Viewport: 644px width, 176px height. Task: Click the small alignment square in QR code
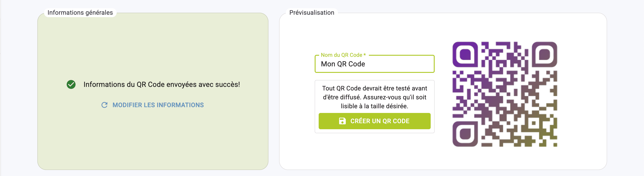(x=534, y=123)
